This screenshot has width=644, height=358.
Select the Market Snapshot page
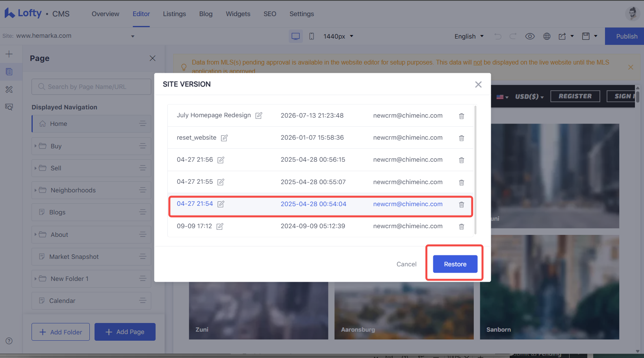coord(91,257)
